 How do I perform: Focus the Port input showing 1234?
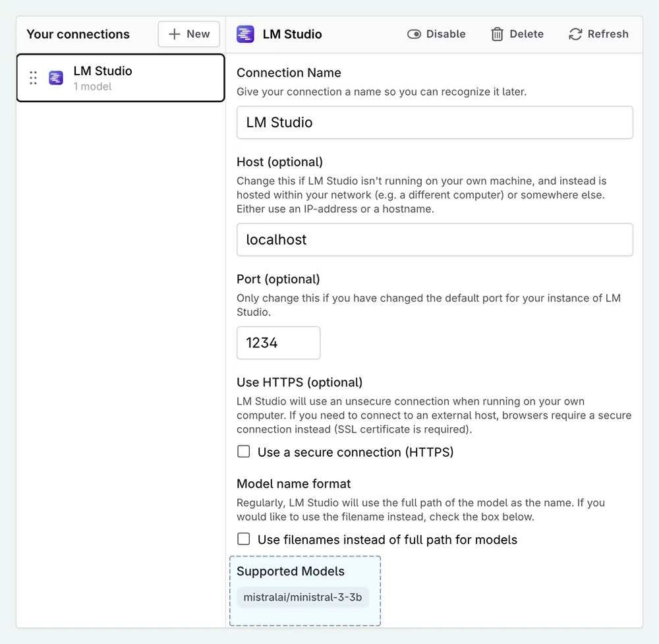pyautogui.click(x=278, y=343)
